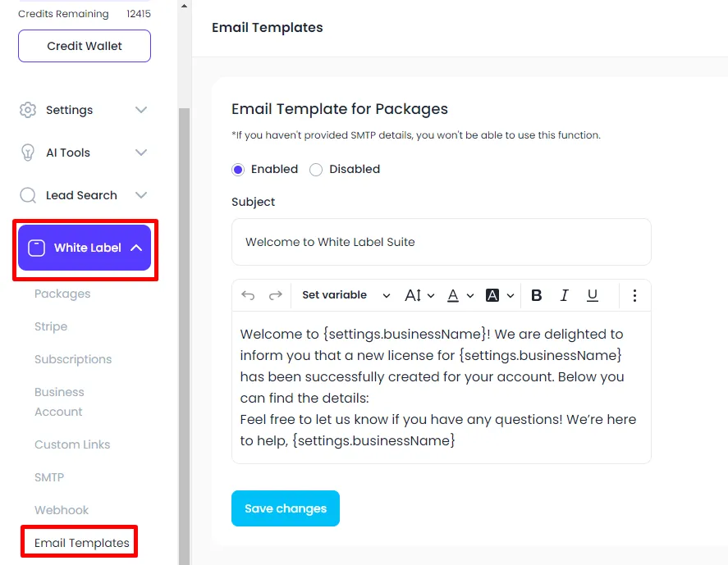728x565 pixels.
Task: Expand the Settings menu chevron
Action: coord(141,110)
